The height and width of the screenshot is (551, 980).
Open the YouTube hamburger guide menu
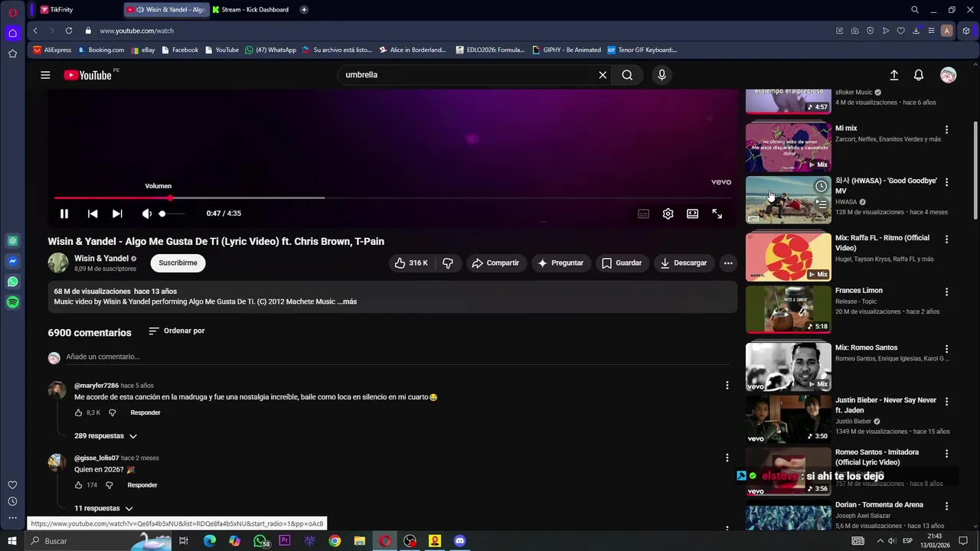coord(45,75)
